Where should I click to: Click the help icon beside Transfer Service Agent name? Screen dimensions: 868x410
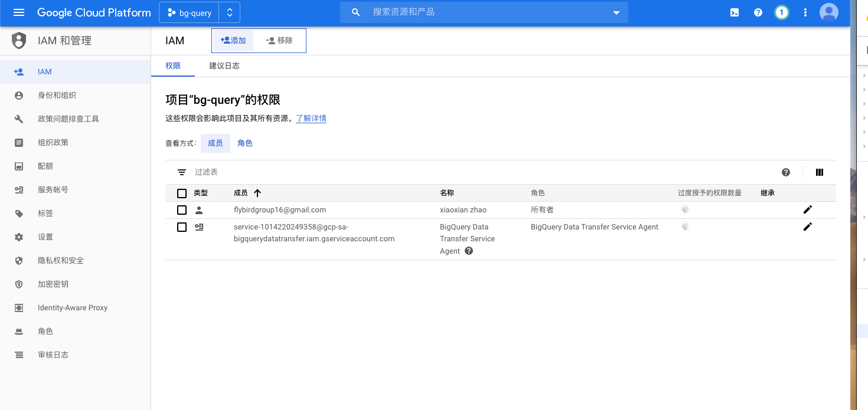(x=469, y=251)
